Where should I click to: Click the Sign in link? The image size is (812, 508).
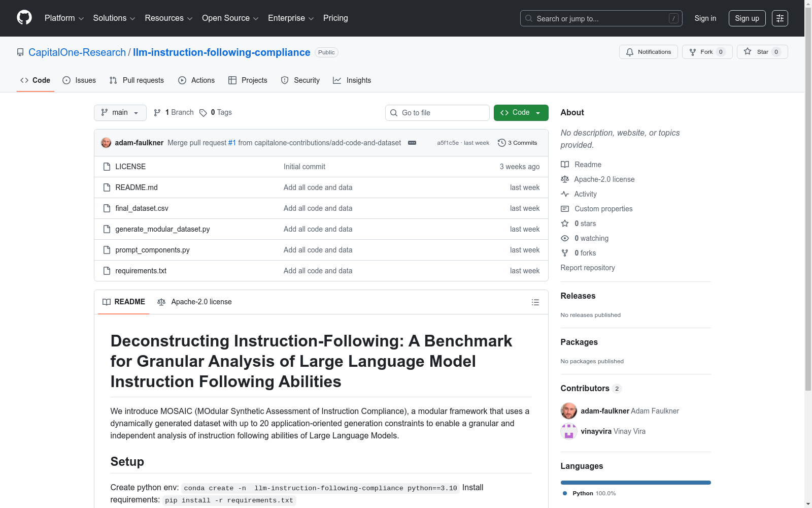705,18
